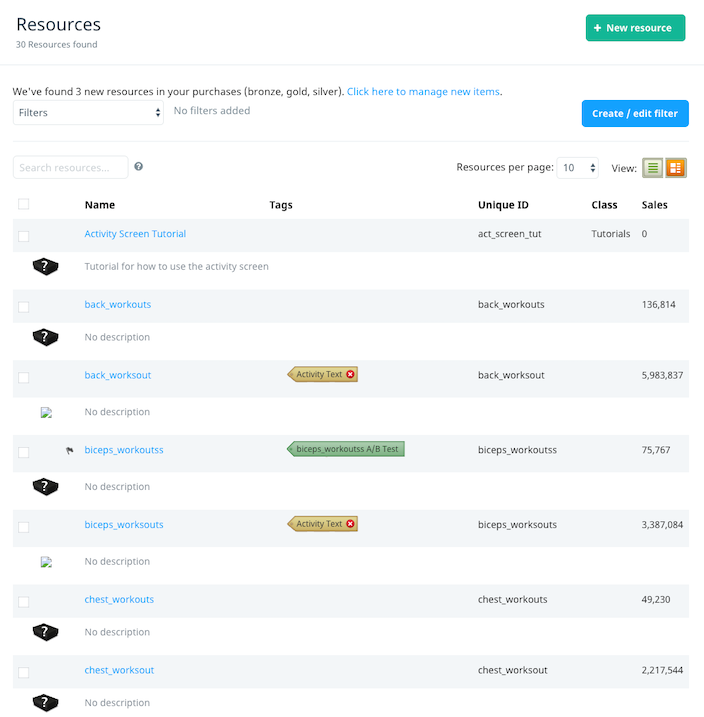Check the chest_worksout row checkbox
This screenshot has height=717, width=704.
[x=23, y=672]
